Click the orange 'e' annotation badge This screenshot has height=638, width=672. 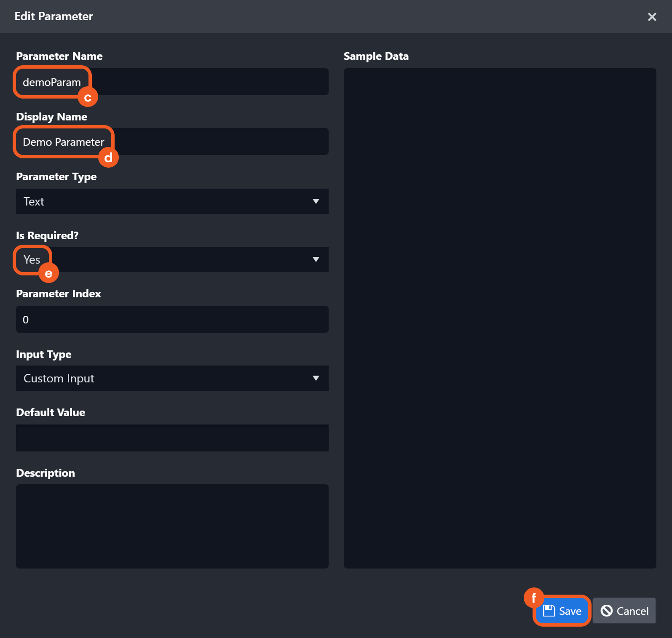[x=48, y=274]
